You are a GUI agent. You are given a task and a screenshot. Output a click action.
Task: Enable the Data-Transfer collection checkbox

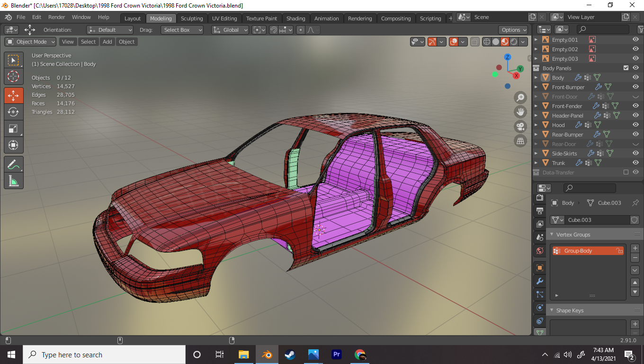(x=626, y=172)
